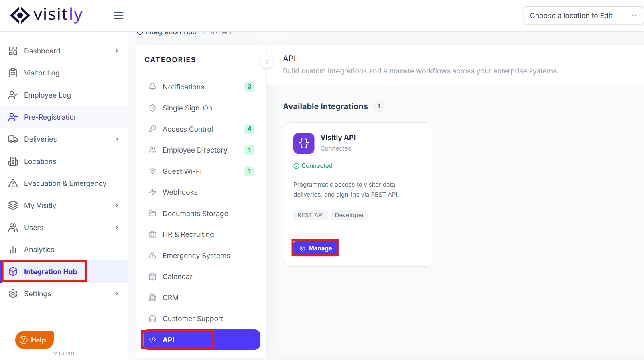
Task: Click the Single Sign-On shield icon
Action: tap(152, 108)
